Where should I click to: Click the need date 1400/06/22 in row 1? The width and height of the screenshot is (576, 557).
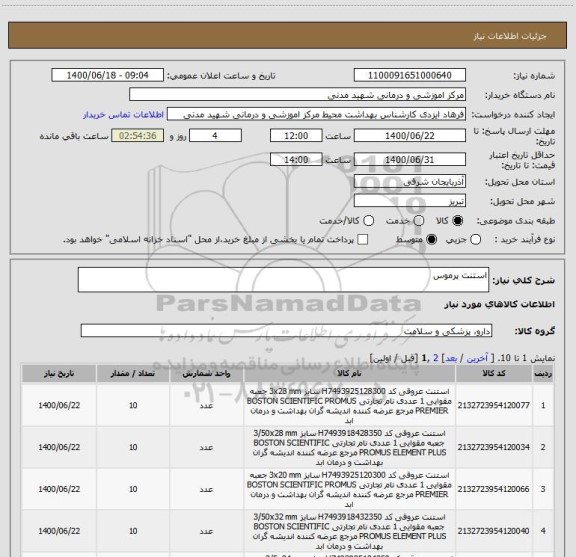[x=59, y=405]
